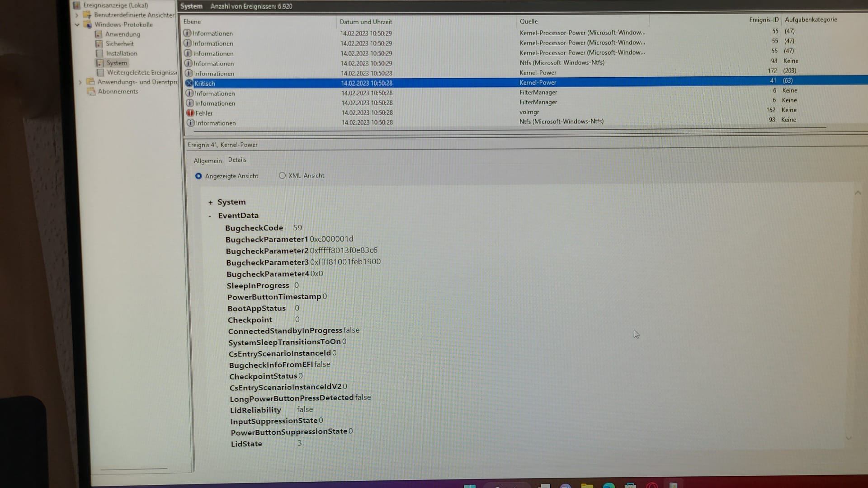The width and height of the screenshot is (868, 488).
Task: Click the Installation log icon
Action: click(99, 53)
